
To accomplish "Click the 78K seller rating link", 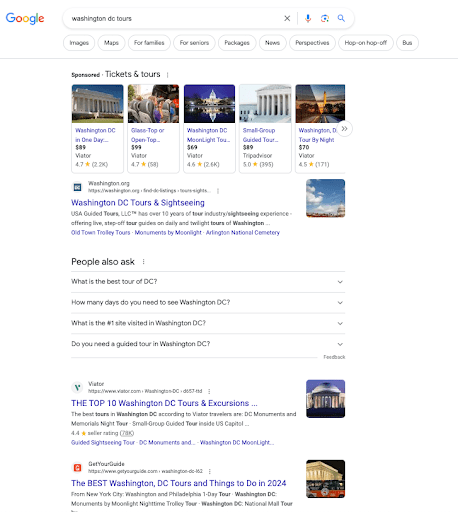I will click(x=127, y=433).
